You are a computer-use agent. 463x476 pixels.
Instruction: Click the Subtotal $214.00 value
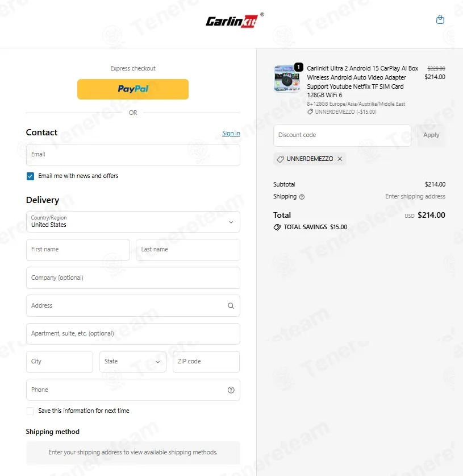[x=435, y=184]
